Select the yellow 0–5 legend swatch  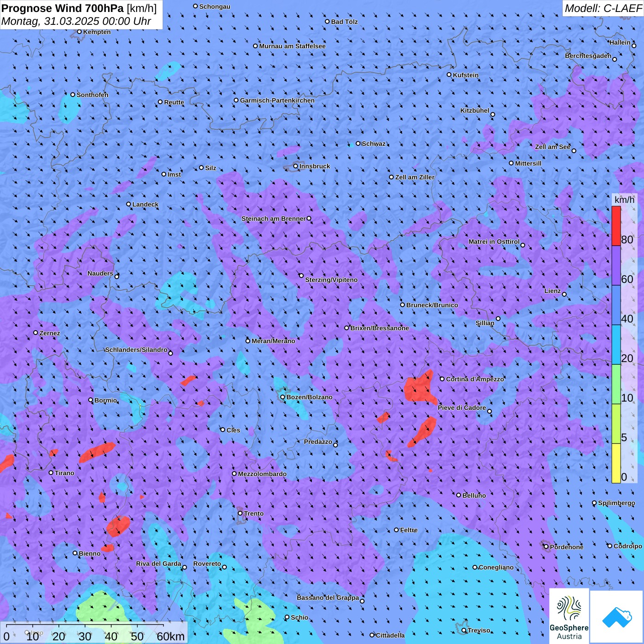click(616, 463)
